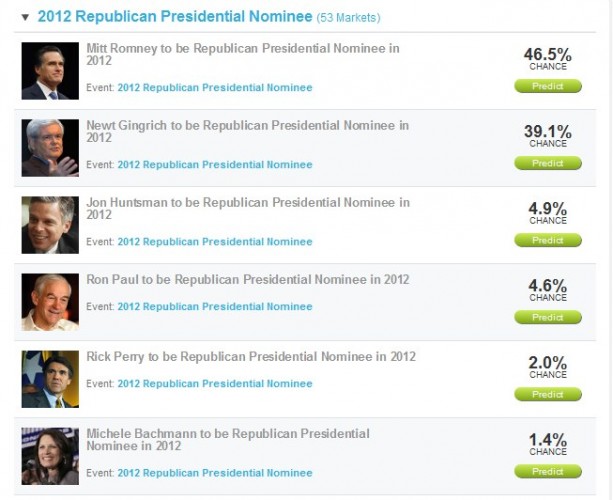The image size is (613, 500).
Task: Follow the Event link under Michele Bachmann
Action: click(214, 473)
